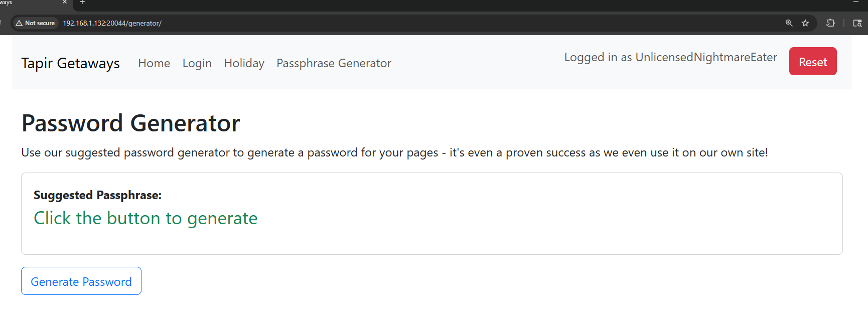Close the current browser tab
This screenshot has width=868, height=326.
65,2
